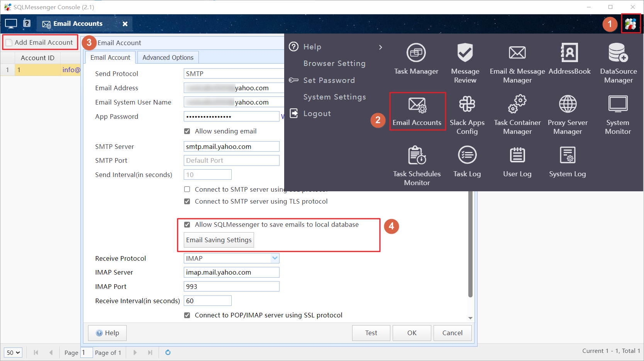Open the AddressBook icon
The width and height of the screenshot is (644, 361).
569,59
